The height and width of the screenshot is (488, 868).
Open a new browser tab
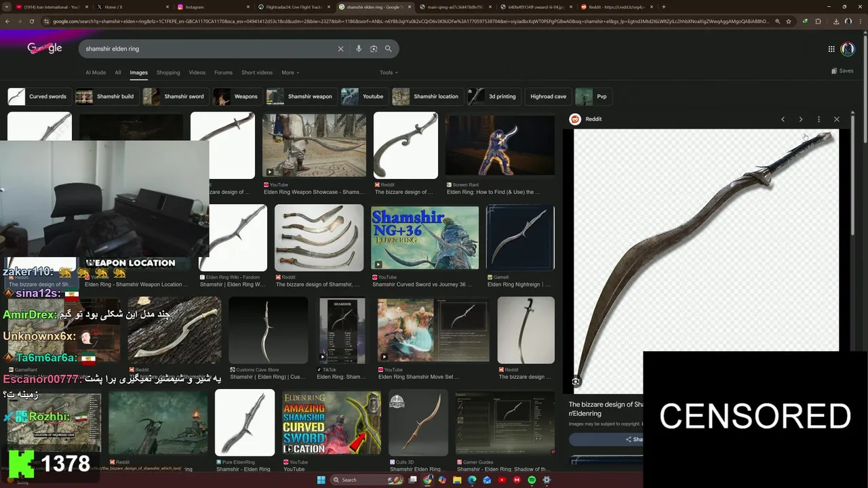[663, 7]
